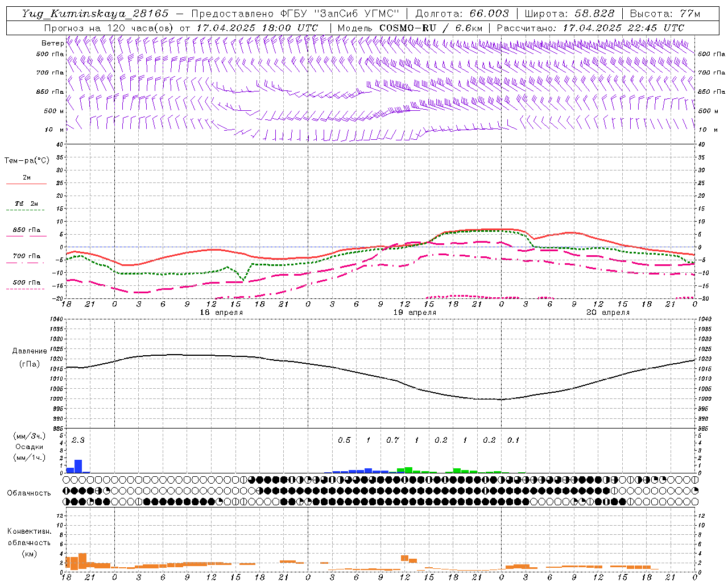Image resolution: width=728 pixels, height=582 pixels.
Task: Click the Конвективн. облачность label
Action: [29, 537]
